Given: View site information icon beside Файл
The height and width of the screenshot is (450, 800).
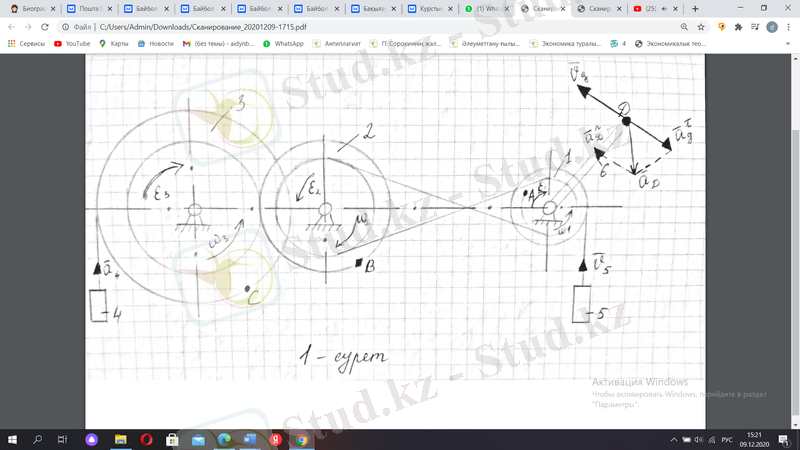Looking at the screenshot, I should click(x=65, y=27).
